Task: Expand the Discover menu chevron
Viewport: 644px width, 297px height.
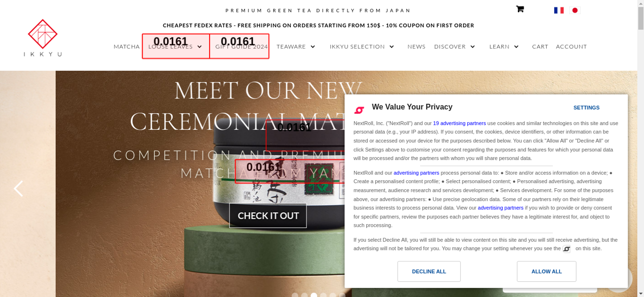Action: point(472,47)
